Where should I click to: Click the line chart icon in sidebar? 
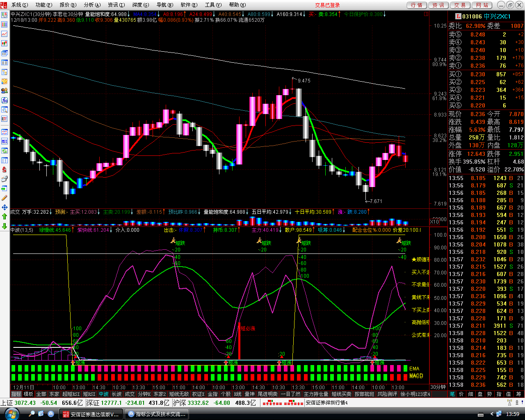5,34
